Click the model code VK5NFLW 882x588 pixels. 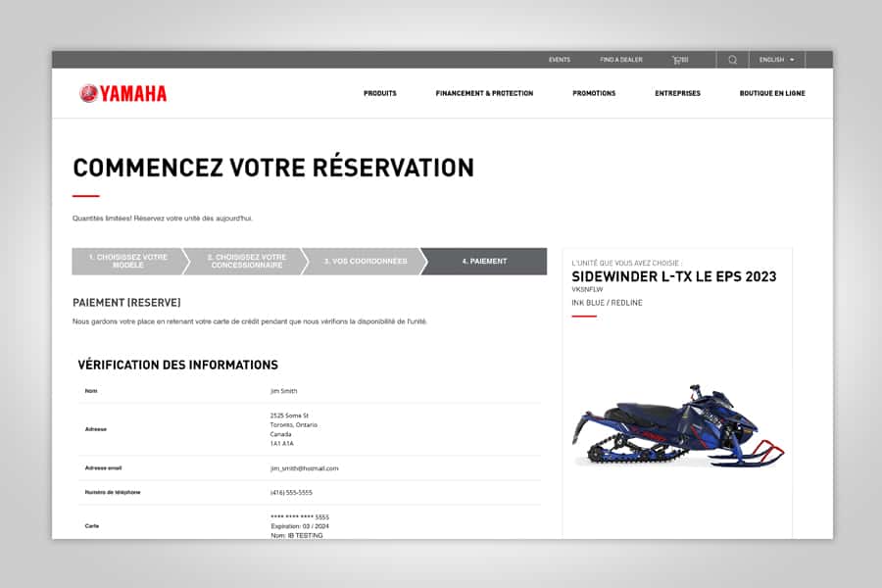(x=587, y=290)
